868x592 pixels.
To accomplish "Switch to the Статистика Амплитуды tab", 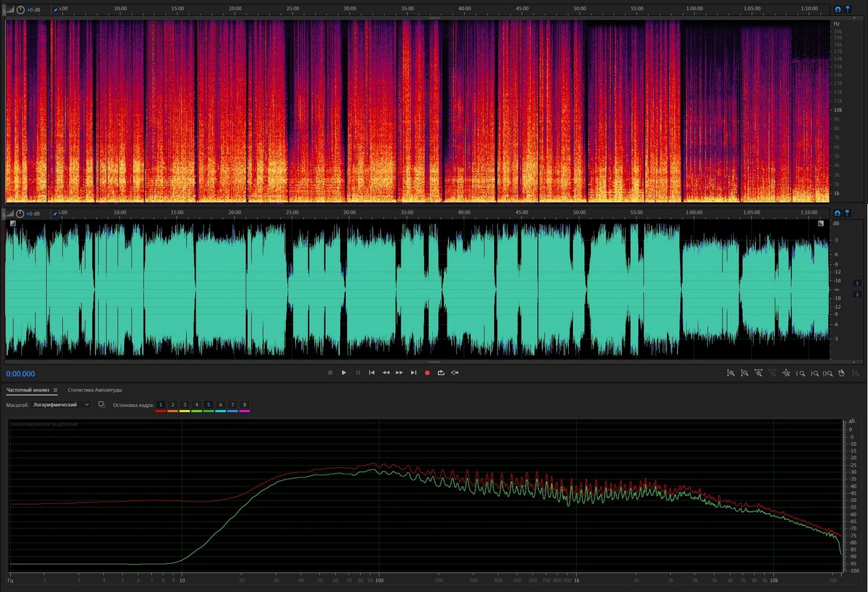I will pyautogui.click(x=95, y=390).
